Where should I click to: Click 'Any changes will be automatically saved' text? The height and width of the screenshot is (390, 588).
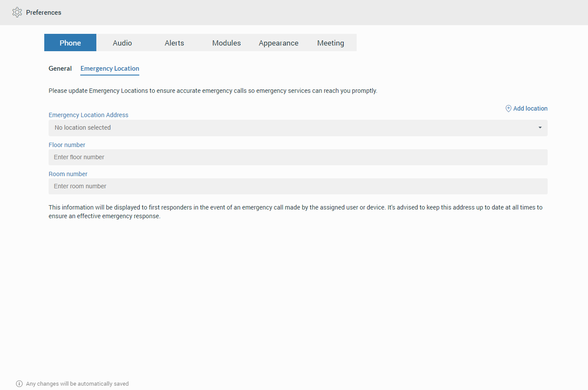click(x=77, y=384)
